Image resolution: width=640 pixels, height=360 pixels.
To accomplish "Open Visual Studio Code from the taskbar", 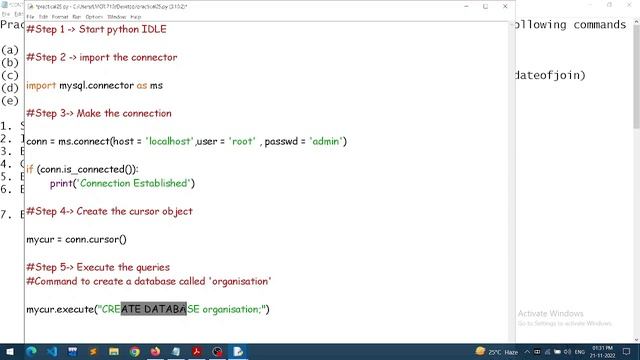I will click(x=52, y=351).
